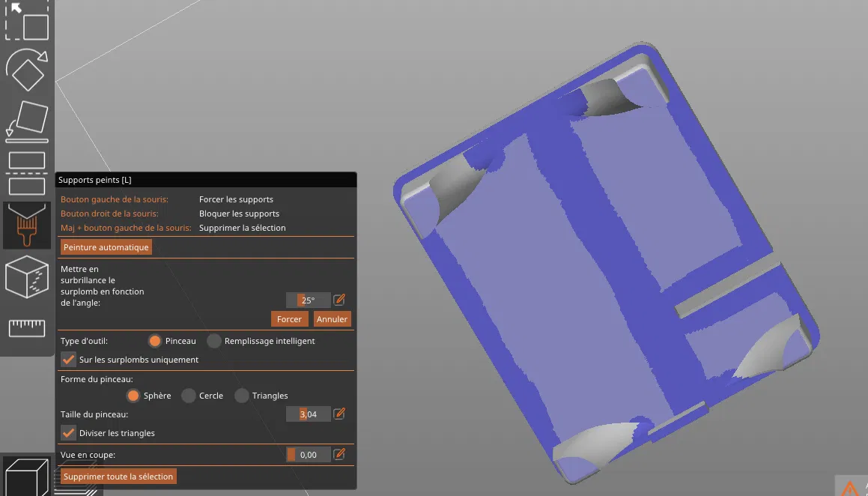Edit the brush size value manually
This screenshot has width=868, height=496.
[339, 414]
